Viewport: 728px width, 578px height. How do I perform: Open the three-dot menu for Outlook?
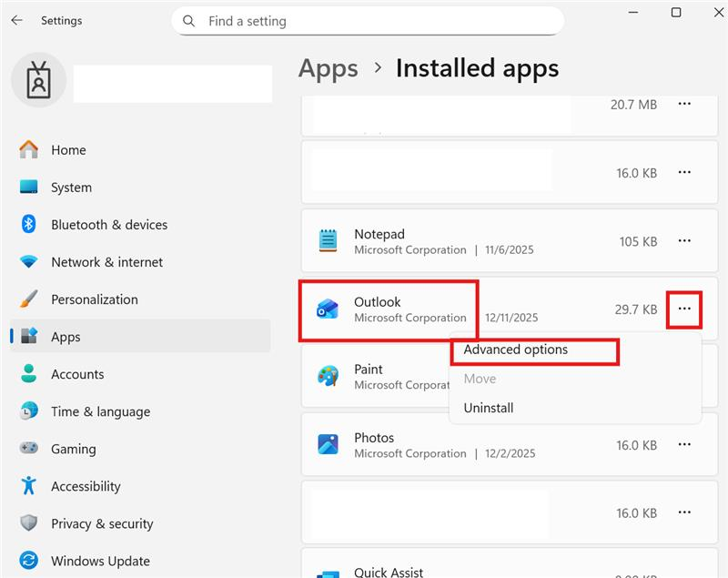(x=684, y=309)
